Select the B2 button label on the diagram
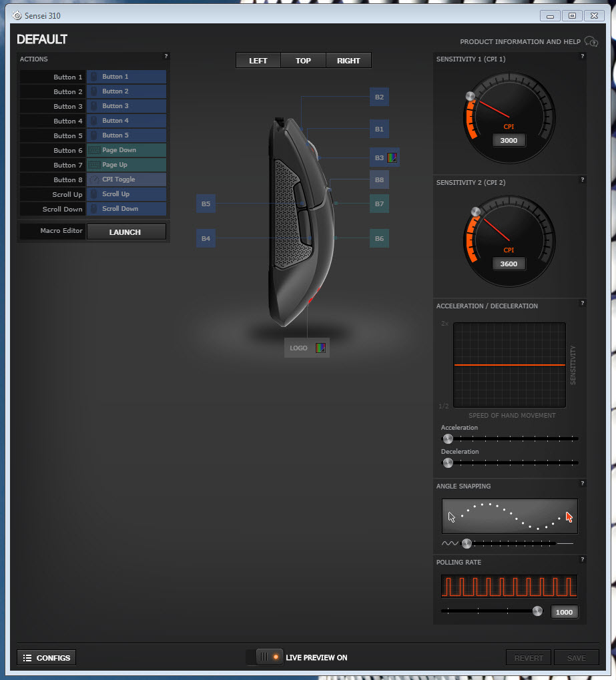Image resolution: width=616 pixels, height=680 pixels. [379, 97]
